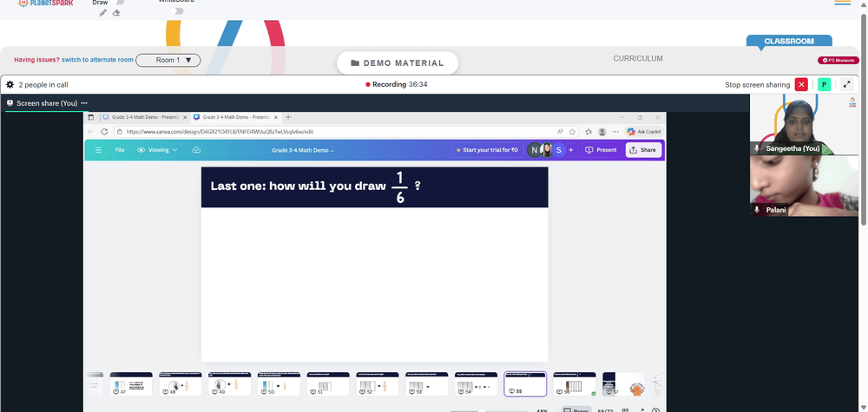Select the eraser tool
Screen dimensions: 868x412
click(x=116, y=13)
